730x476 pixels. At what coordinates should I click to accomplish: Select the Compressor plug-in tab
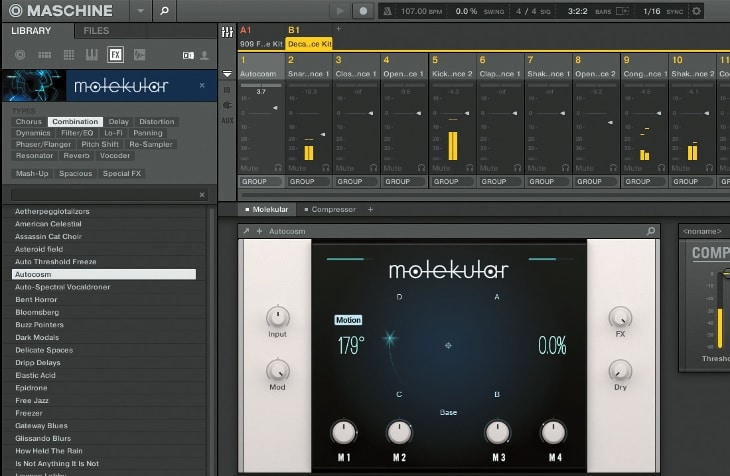(x=330, y=210)
